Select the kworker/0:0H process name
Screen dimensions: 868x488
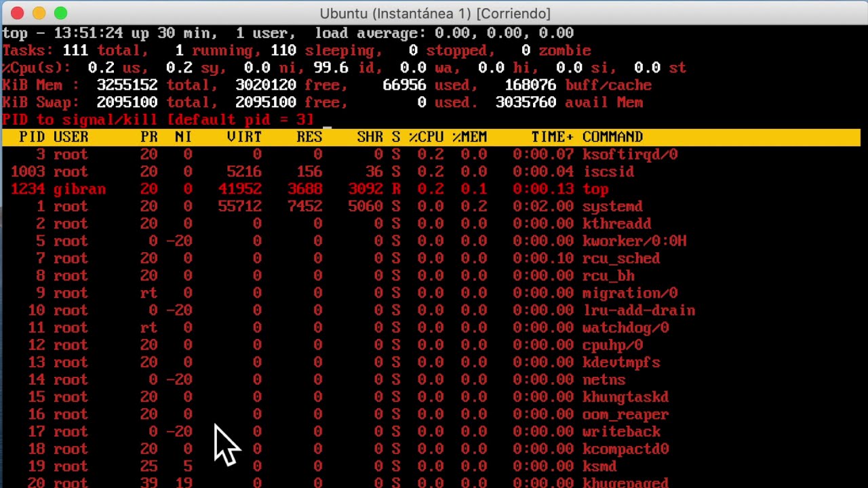tap(634, 241)
